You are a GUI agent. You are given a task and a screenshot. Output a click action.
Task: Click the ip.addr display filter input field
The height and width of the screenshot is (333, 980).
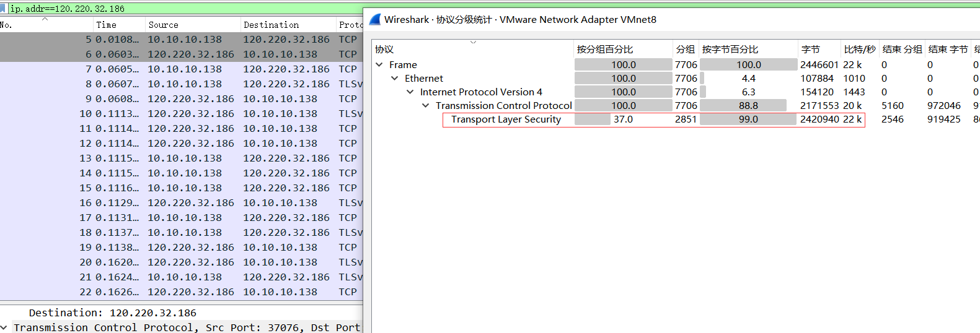186,9
